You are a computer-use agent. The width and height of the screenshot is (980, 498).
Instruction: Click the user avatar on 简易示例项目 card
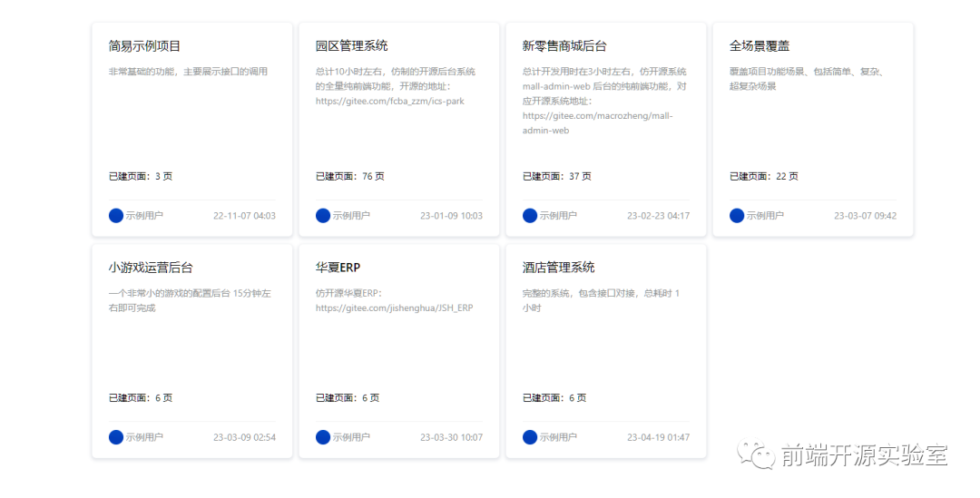click(115, 216)
